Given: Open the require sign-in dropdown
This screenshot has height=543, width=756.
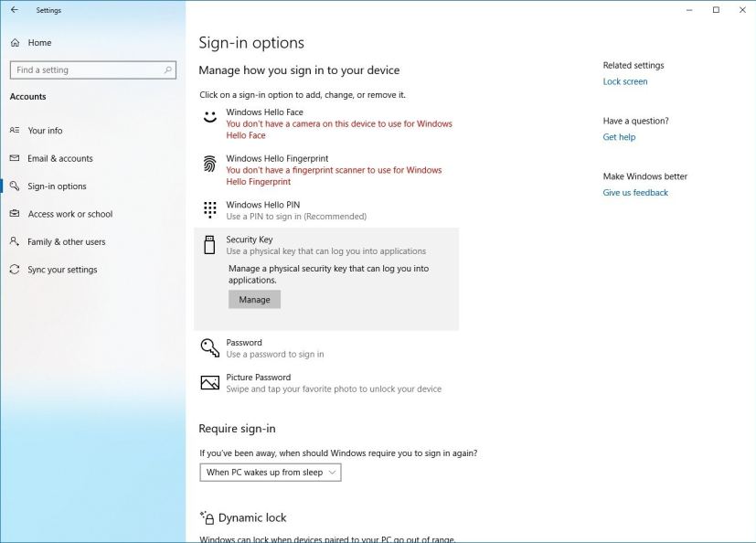Looking at the screenshot, I should click(270, 473).
